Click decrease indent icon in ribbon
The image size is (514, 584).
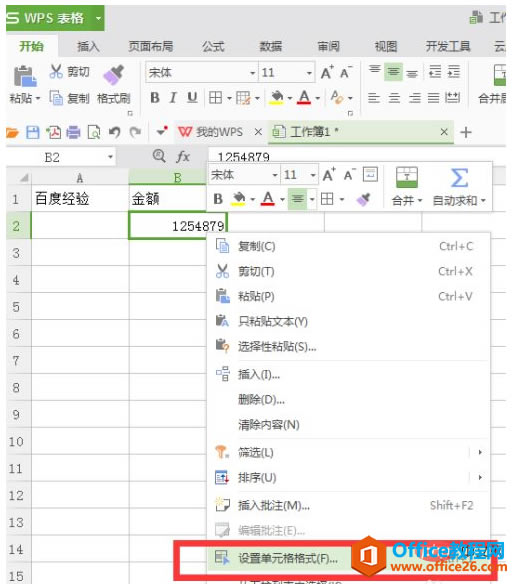(435, 71)
